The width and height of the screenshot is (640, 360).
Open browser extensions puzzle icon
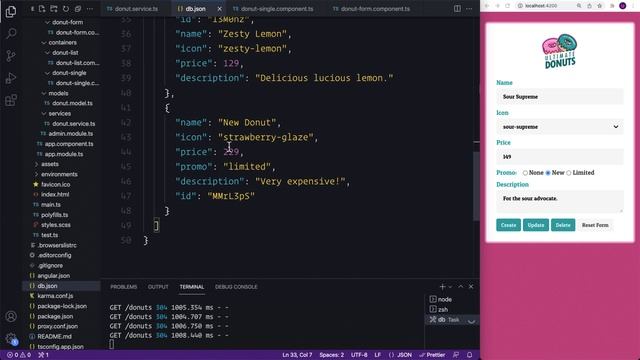click(612, 6)
